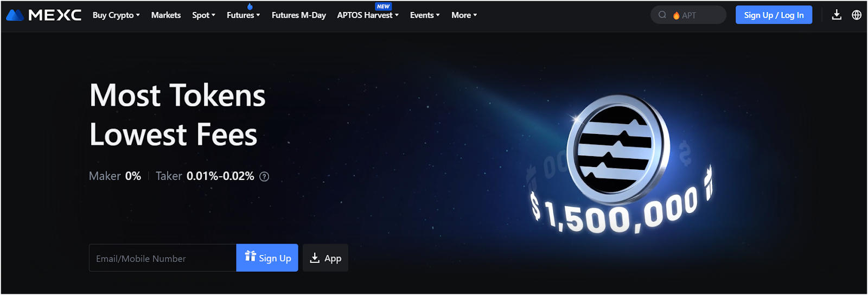Go to the Markets page
868x295 pixels.
click(166, 15)
